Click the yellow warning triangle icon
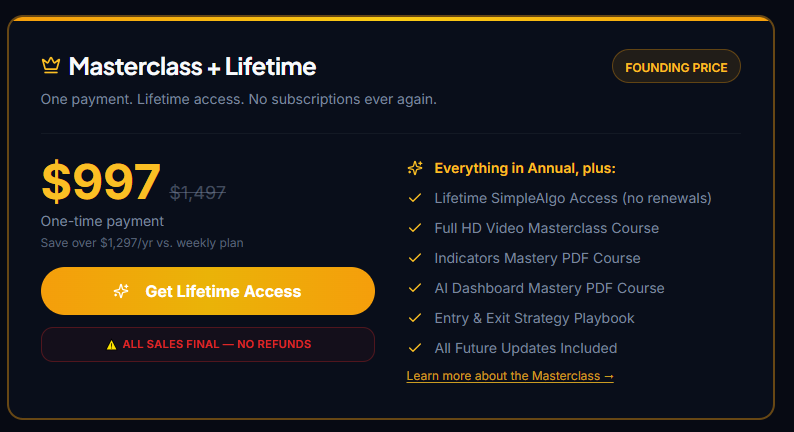Image resolution: width=794 pixels, height=432 pixels. point(111,345)
